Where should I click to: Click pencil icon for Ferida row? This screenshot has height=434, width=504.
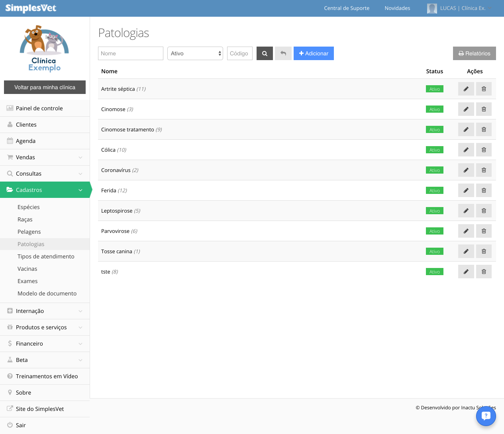[x=466, y=190]
